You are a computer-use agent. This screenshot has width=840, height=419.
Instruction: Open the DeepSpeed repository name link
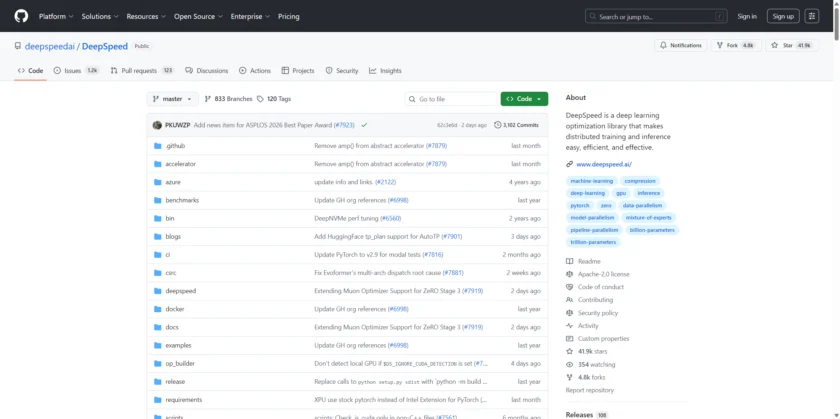[x=105, y=47]
